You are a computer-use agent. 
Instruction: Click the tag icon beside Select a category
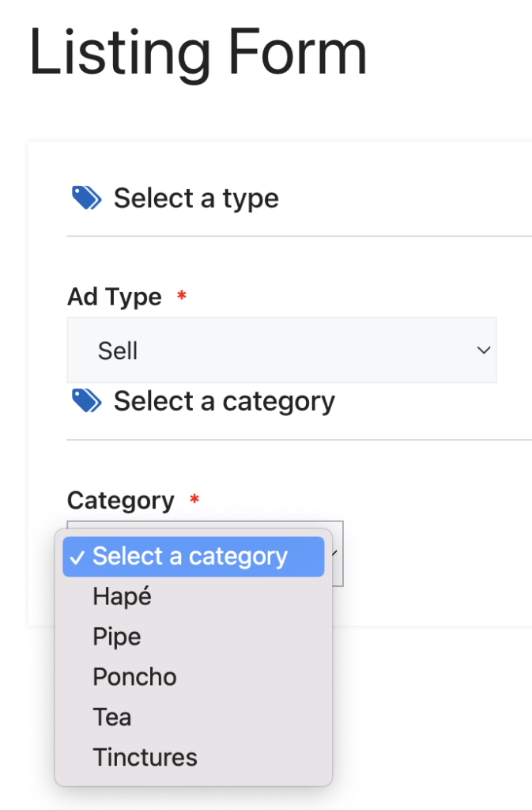86,401
